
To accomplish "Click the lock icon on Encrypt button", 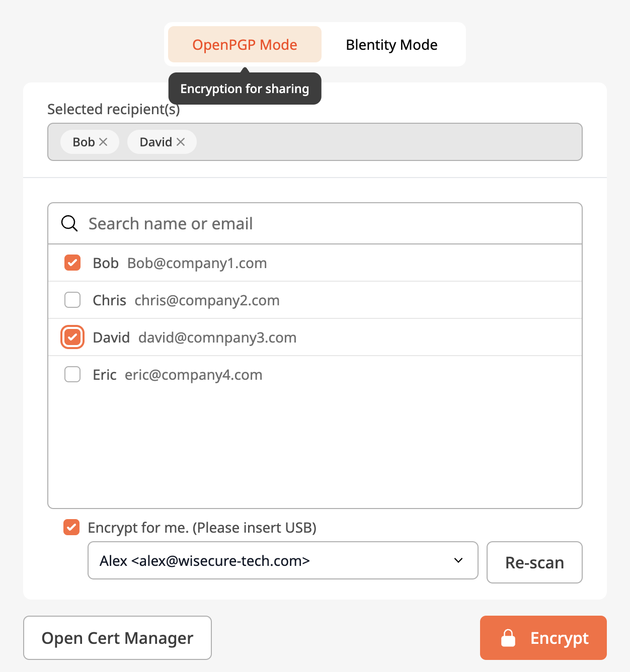I will pos(508,638).
